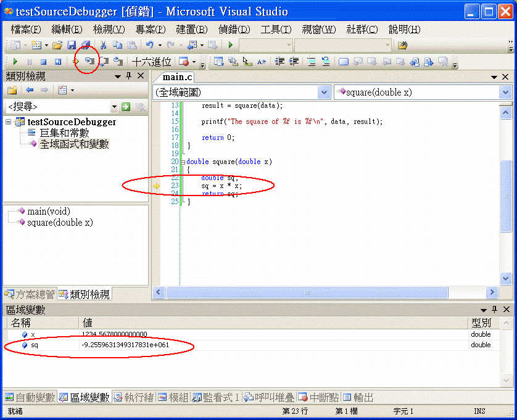Show the 輸出 tab
This screenshot has width=517, height=420.
(x=358, y=397)
